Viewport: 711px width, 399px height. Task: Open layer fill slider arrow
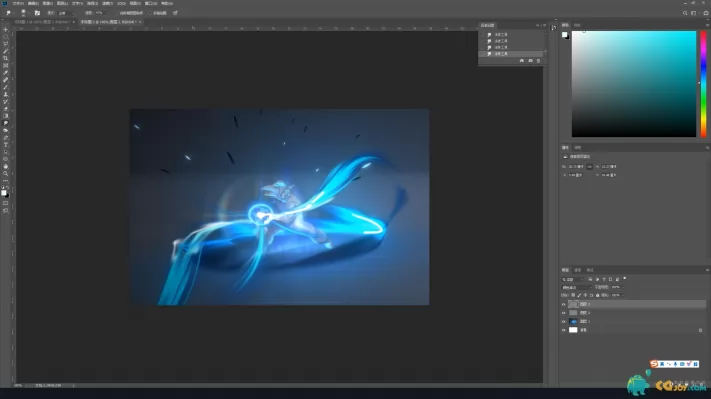[x=623, y=295]
